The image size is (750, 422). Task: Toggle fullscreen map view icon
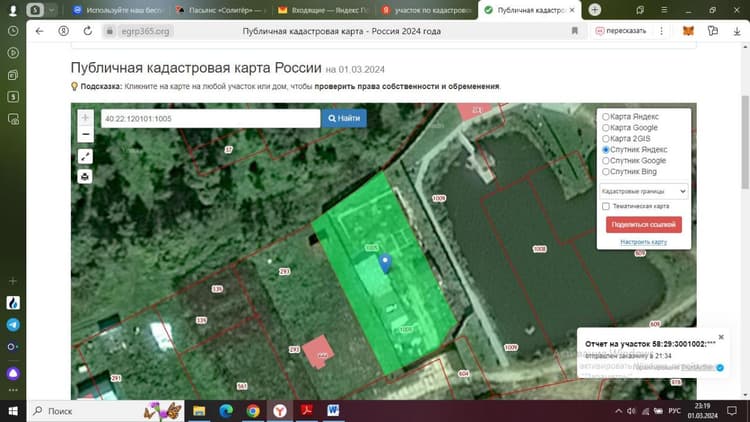pyautogui.click(x=85, y=156)
